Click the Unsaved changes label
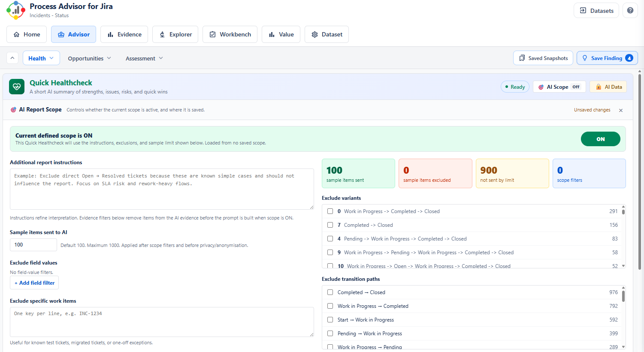The width and height of the screenshot is (644, 352). coord(592,110)
